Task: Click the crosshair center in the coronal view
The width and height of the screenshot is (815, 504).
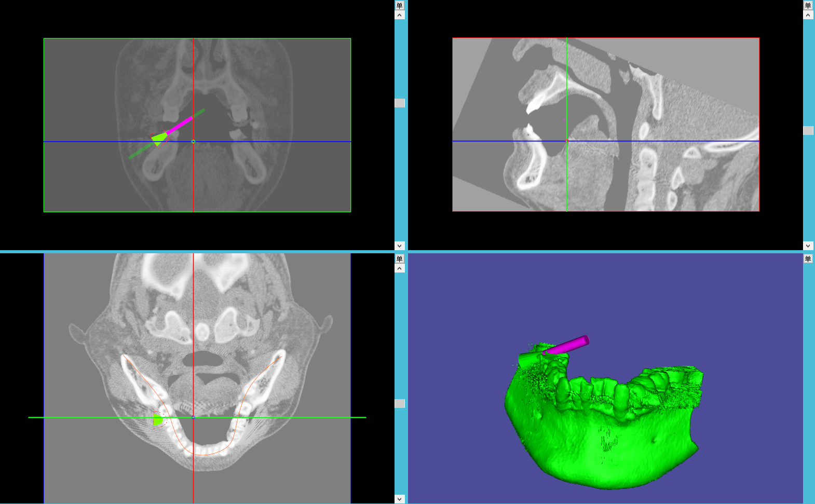Action: (x=193, y=141)
